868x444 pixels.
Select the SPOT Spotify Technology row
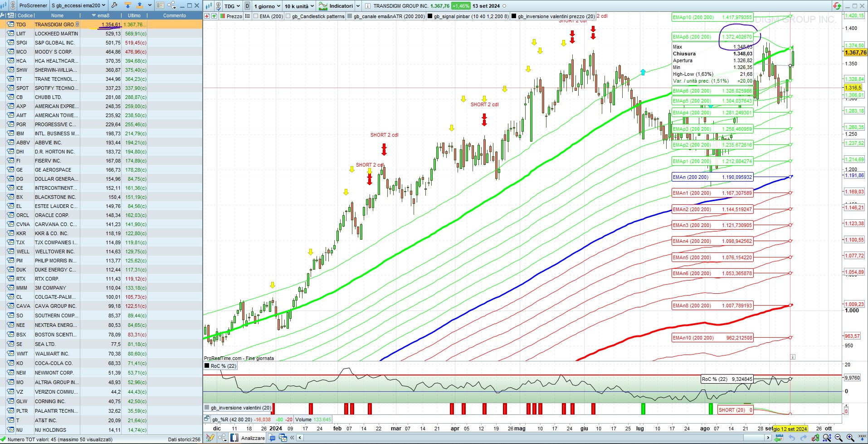(x=101, y=88)
